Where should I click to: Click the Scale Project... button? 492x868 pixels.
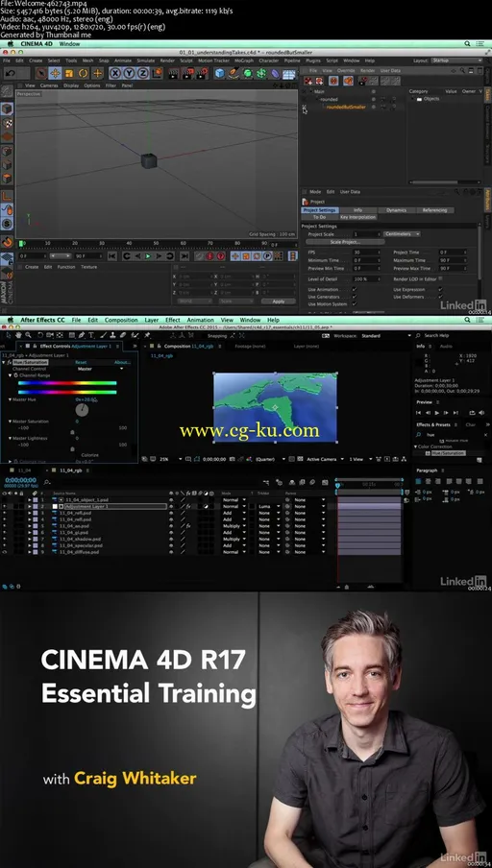click(345, 242)
